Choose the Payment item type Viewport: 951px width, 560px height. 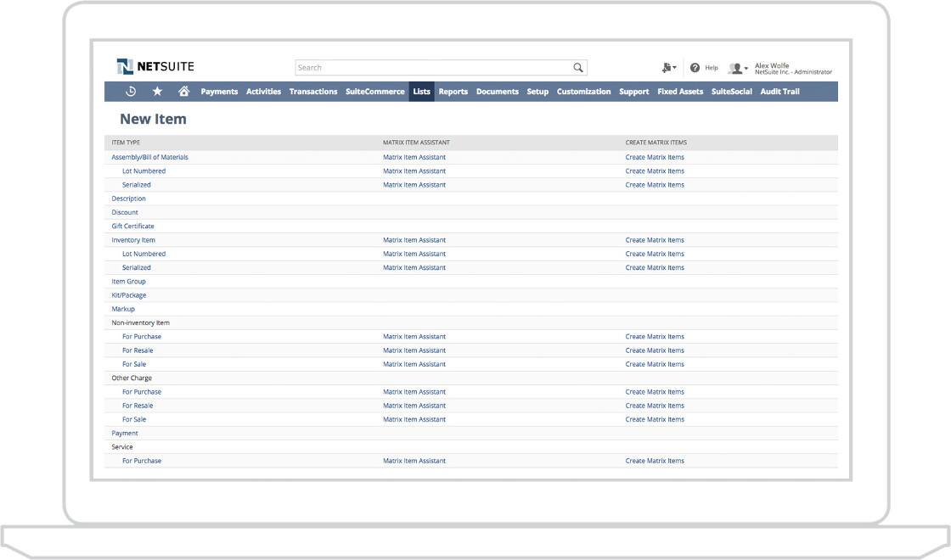pos(124,434)
